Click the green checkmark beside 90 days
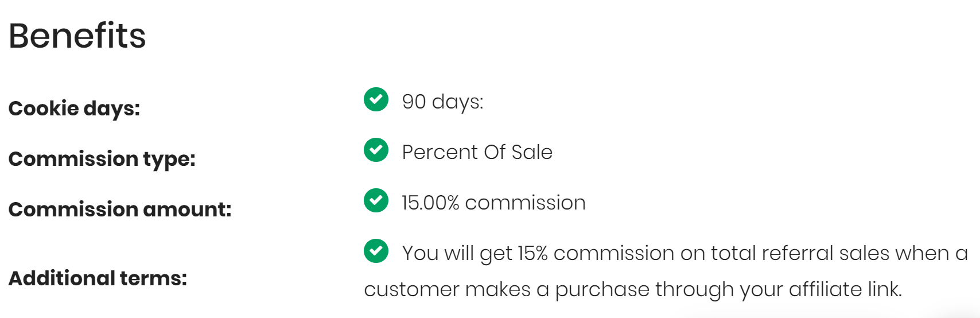 (x=376, y=99)
